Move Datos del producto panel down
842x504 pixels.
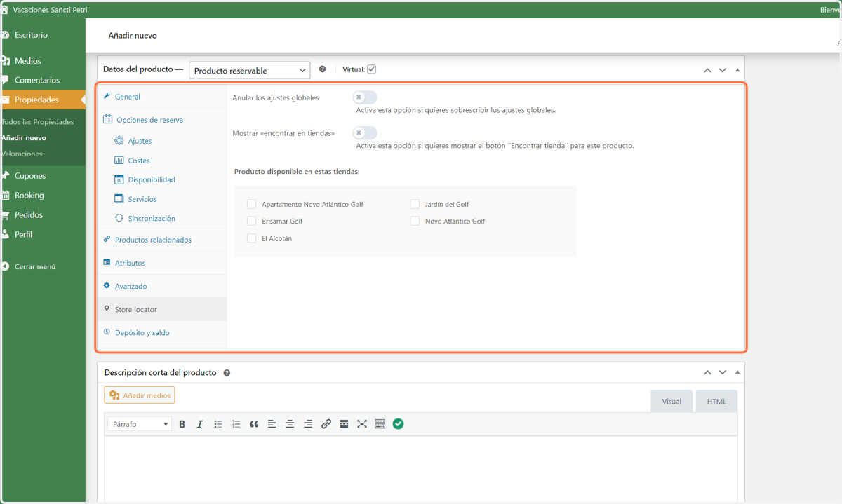[722, 70]
